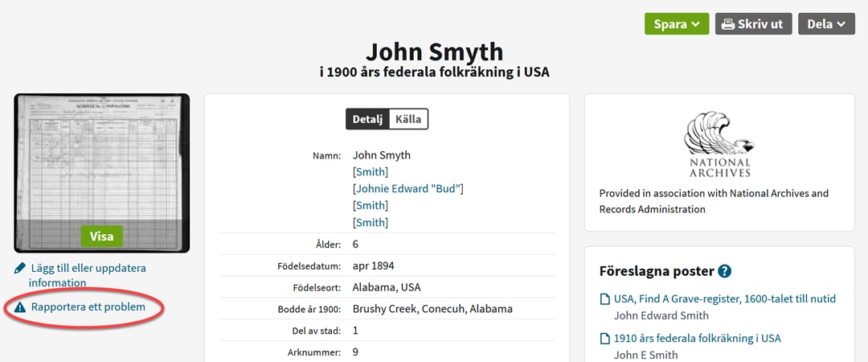Viewport: 868px width, 362px height.
Task: Click the Johnie Edward "Bud" name link
Action: coord(408,189)
